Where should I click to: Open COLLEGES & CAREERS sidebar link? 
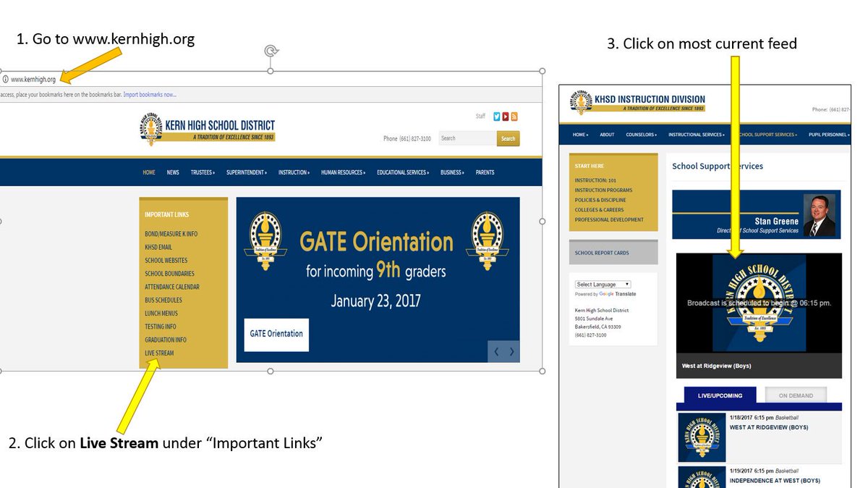(x=599, y=210)
